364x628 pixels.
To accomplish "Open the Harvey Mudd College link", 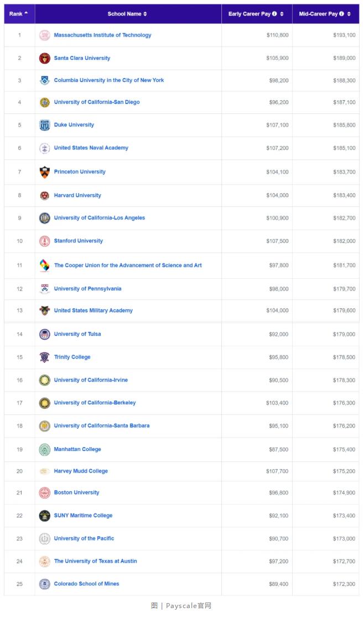I will (81, 471).
